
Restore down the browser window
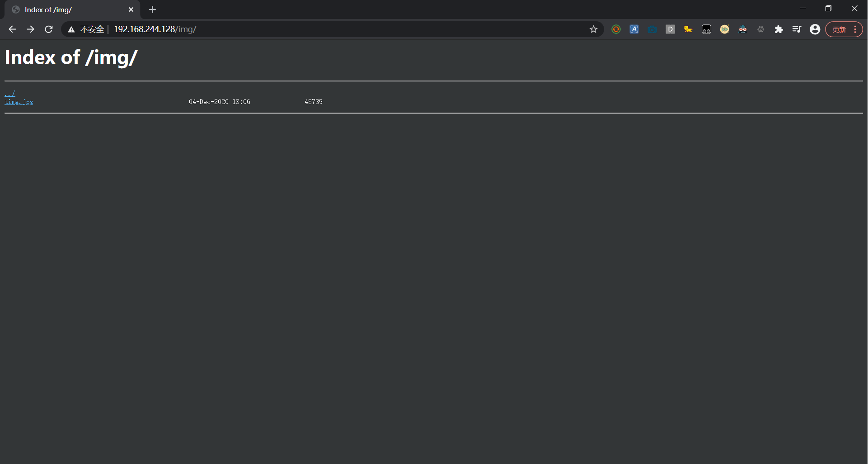point(828,9)
